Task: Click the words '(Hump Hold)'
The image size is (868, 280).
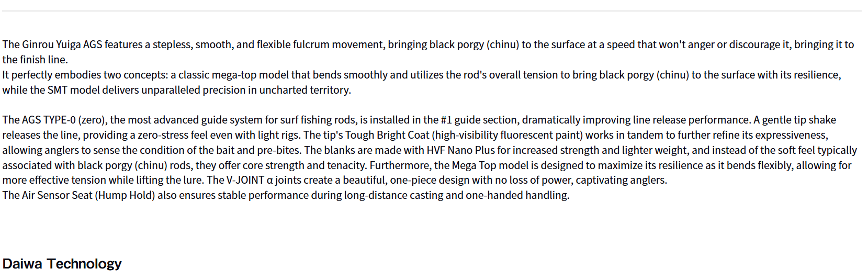Action: tap(125, 195)
